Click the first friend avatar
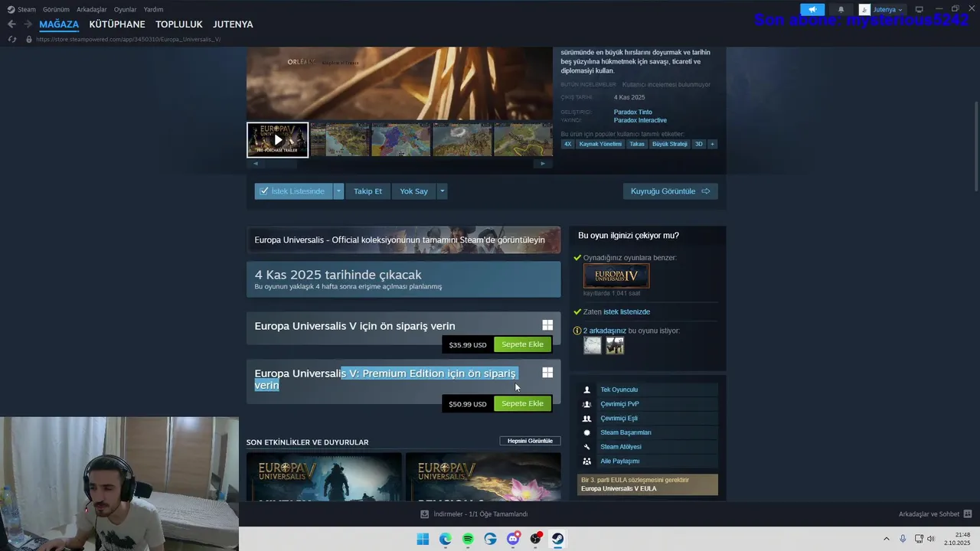This screenshot has height=551, width=980. coord(593,346)
